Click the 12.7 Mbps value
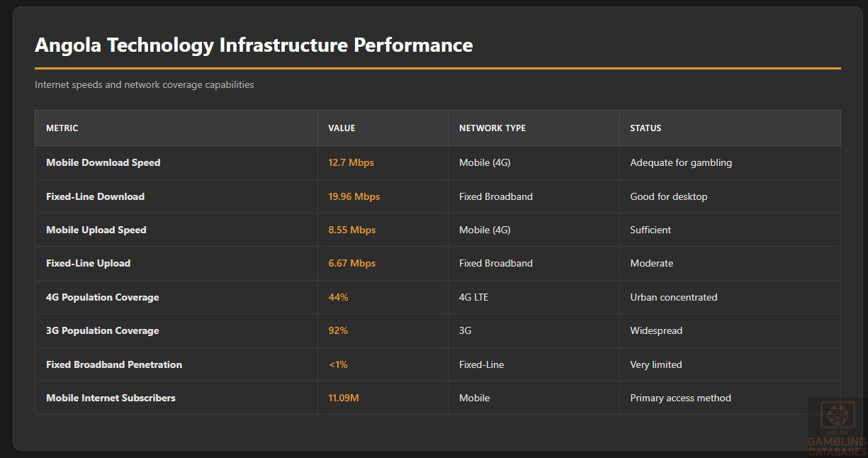868x458 pixels. tap(351, 162)
